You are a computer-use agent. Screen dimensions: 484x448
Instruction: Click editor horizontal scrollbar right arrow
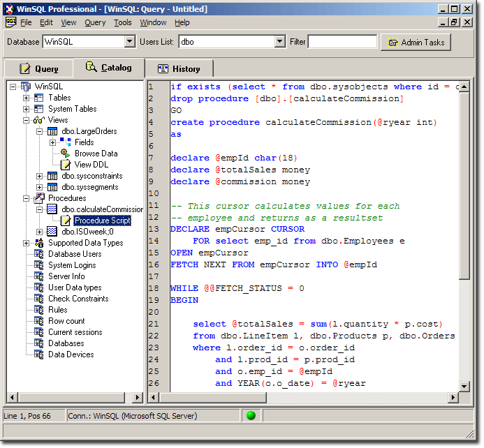(x=453, y=397)
